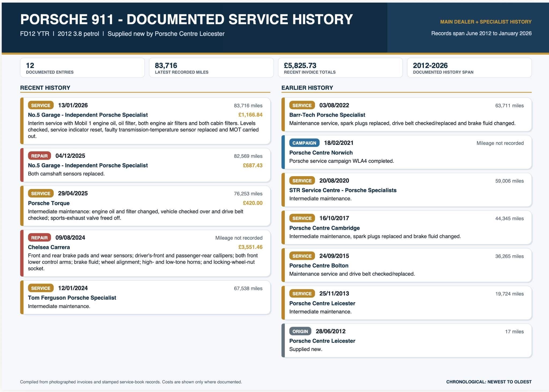
Task: Click the '82,569 miles' reading
Action: [248, 156]
